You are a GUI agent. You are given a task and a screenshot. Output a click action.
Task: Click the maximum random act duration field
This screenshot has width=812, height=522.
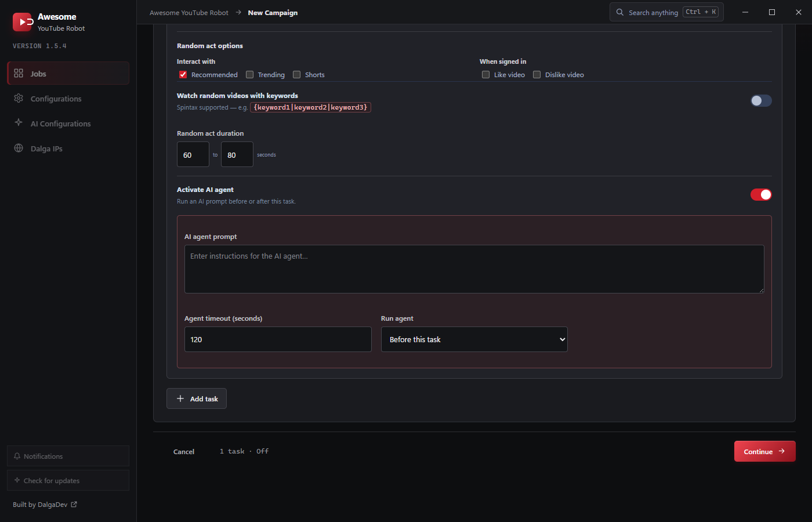click(x=237, y=154)
